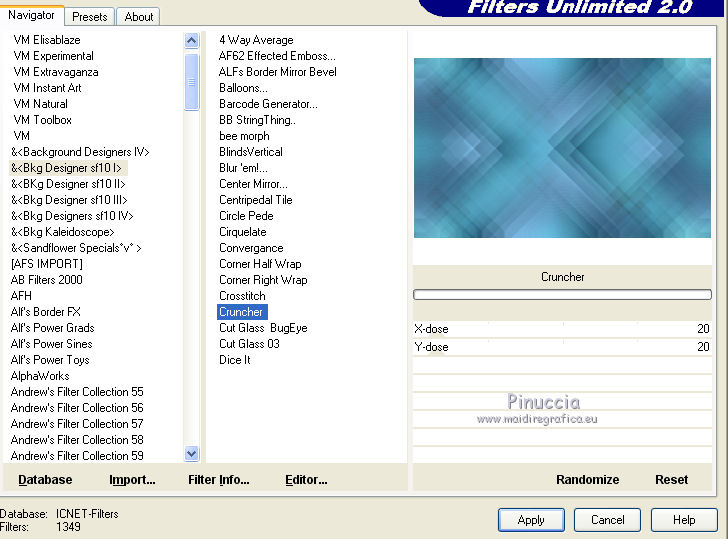Open the Presets tab
The height and width of the screenshot is (539, 728).
[90, 17]
